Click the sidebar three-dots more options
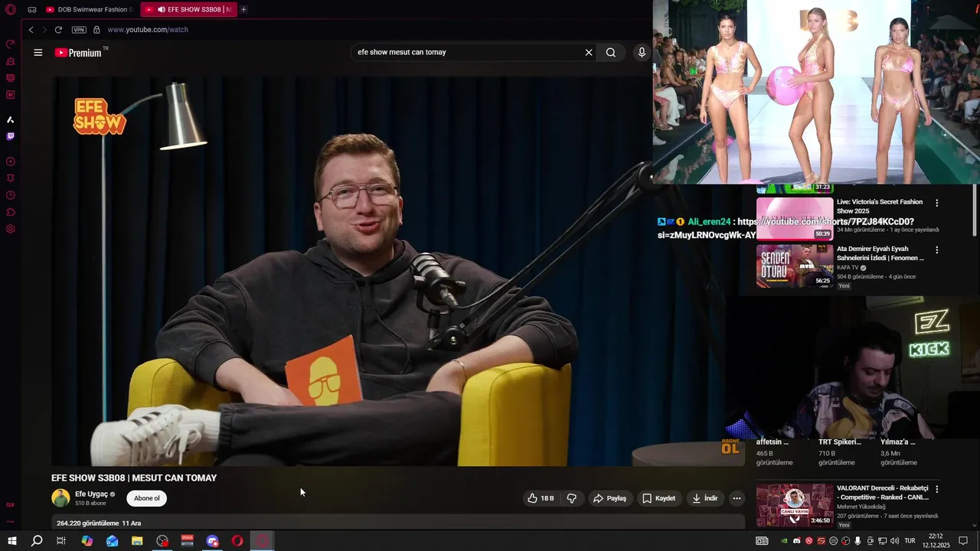Screen dimensions: 980x551 (11, 522)
